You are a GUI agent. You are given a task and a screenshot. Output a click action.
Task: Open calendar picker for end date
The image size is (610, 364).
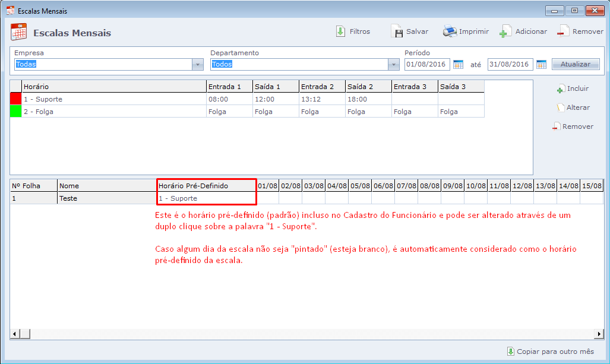(x=541, y=65)
